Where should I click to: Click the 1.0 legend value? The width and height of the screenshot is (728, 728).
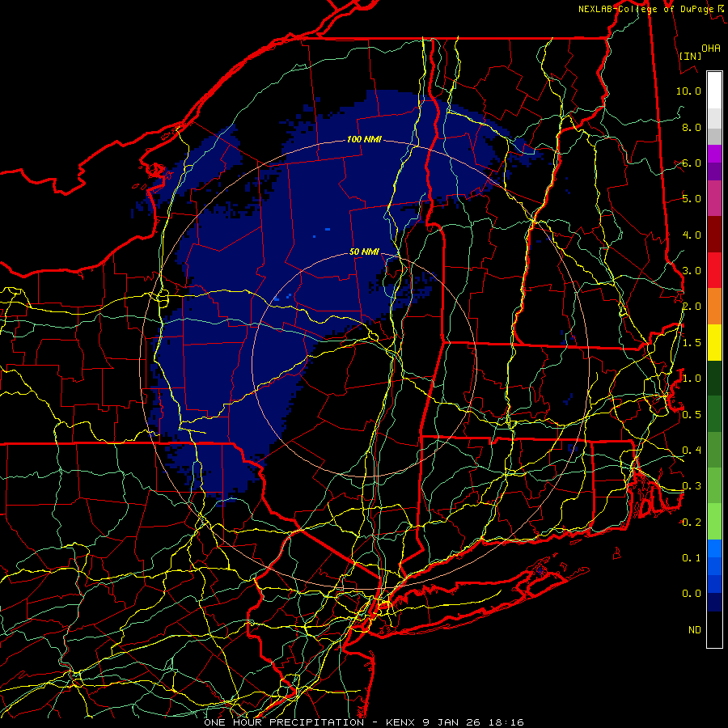pyautogui.click(x=692, y=379)
